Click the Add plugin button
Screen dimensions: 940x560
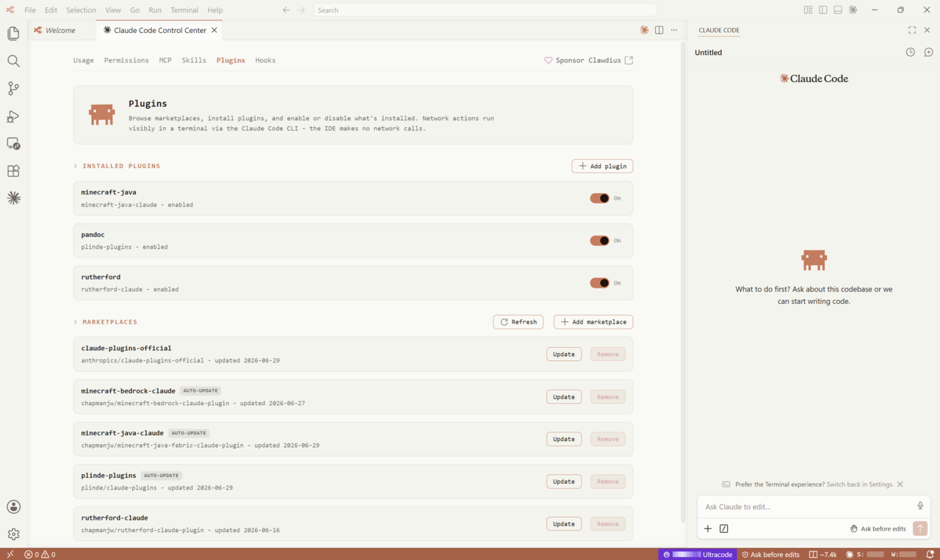pyautogui.click(x=602, y=166)
